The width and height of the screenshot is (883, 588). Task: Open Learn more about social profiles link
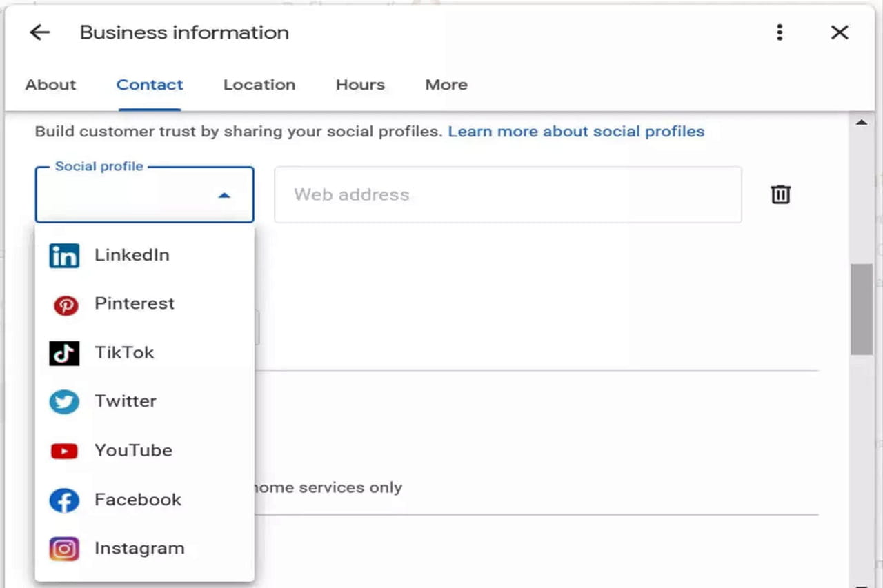(x=576, y=132)
